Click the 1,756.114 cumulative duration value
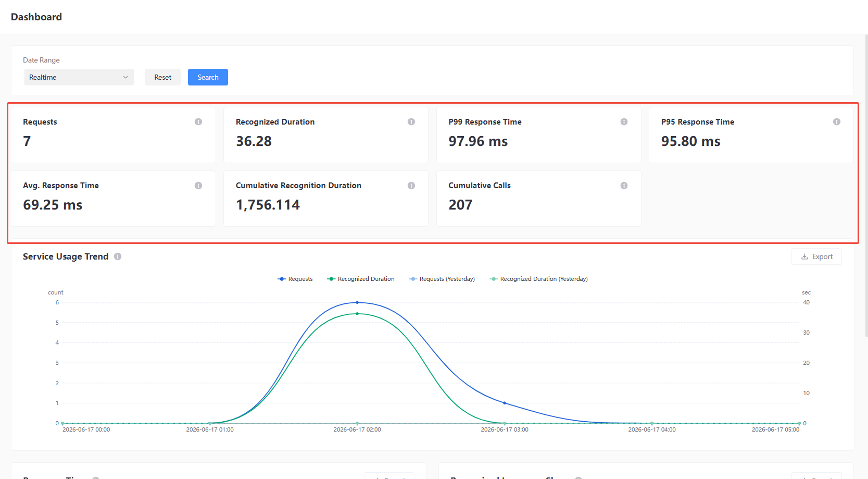 click(268, 205)
